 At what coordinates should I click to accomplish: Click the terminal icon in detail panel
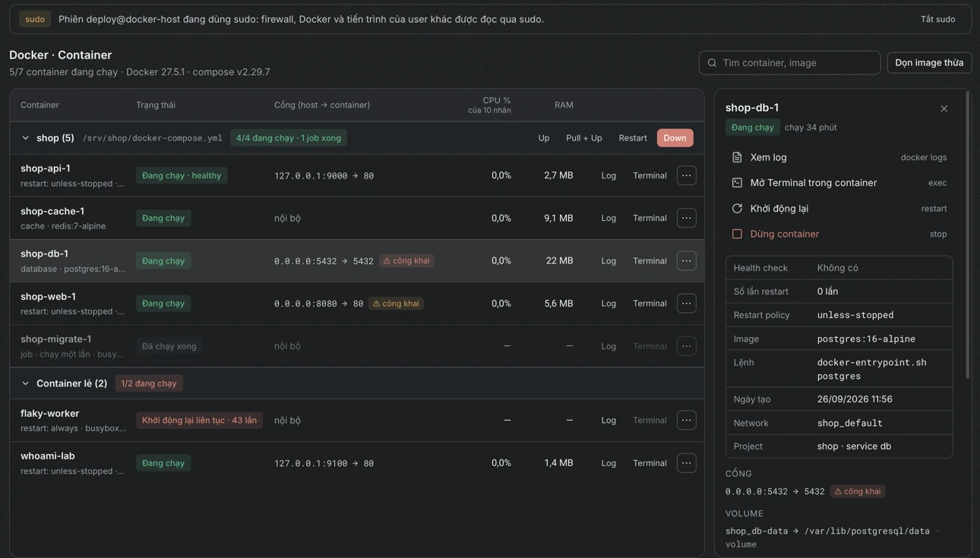[737, 183]
